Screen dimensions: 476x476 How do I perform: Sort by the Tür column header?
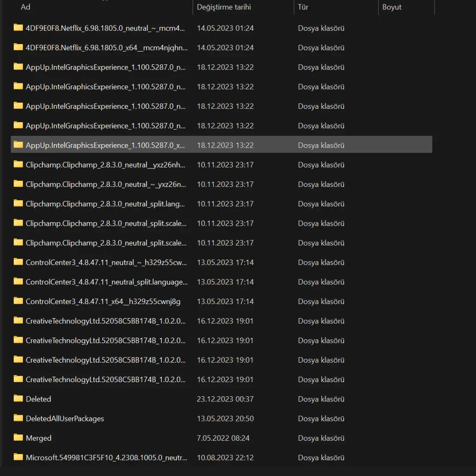[303, 7]
